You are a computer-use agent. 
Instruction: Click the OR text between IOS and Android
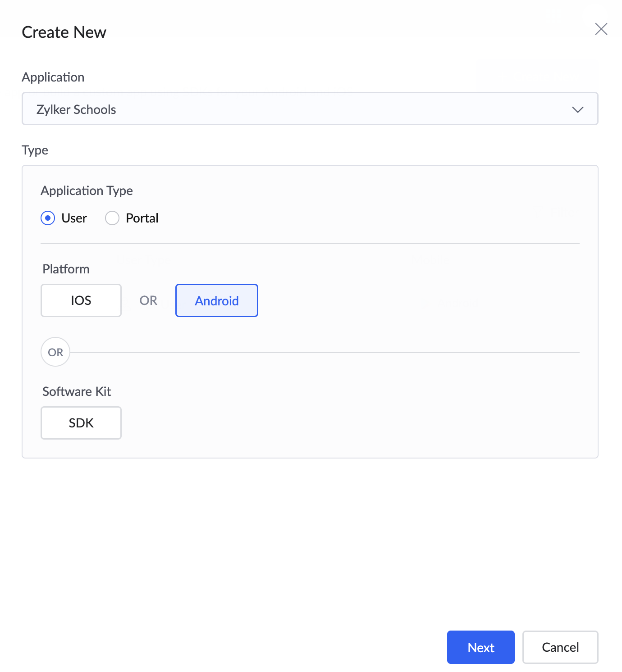(x=148, y=300)
